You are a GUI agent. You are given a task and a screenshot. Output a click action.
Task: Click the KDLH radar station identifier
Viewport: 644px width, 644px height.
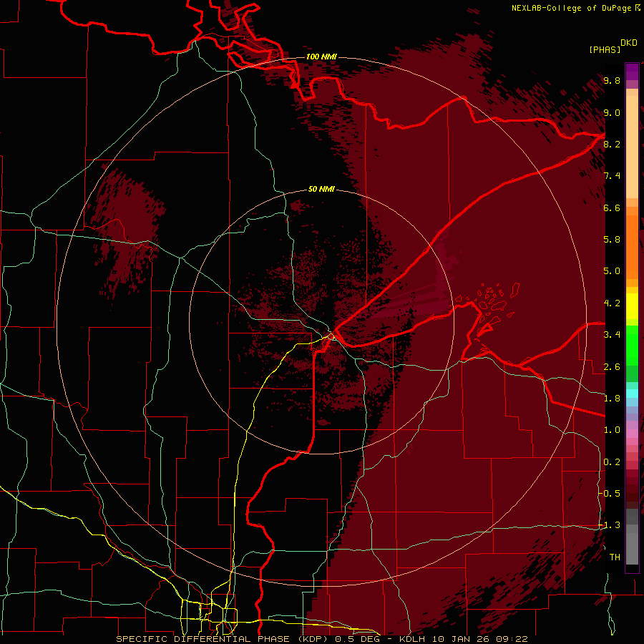click(414, 639)
